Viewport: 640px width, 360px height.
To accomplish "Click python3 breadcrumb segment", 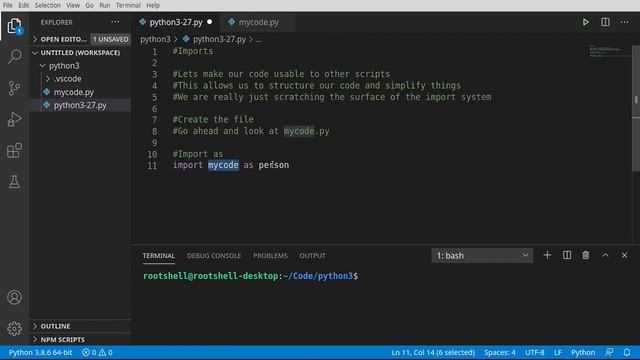I will pyautogui.click(x=155, y=39).
